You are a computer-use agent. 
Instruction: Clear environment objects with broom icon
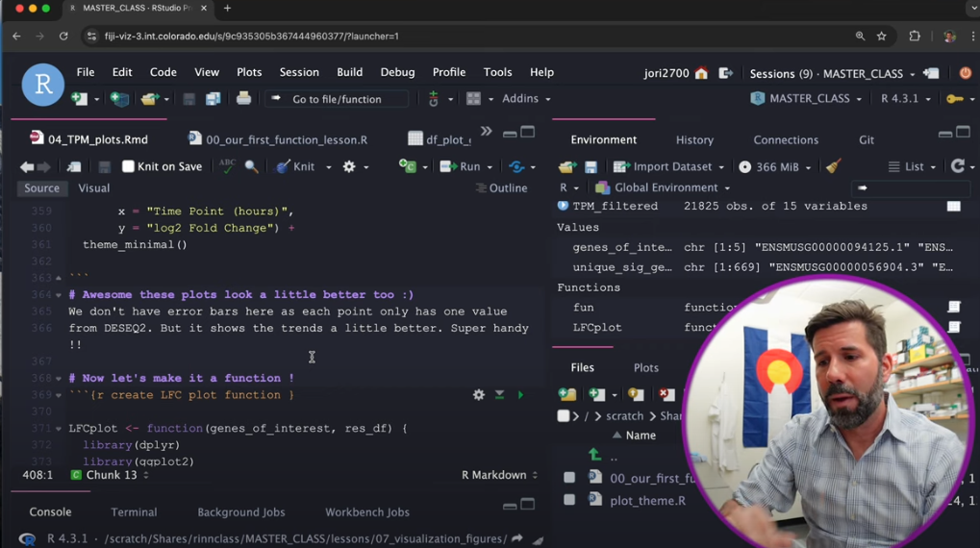[x=833, y=166]
